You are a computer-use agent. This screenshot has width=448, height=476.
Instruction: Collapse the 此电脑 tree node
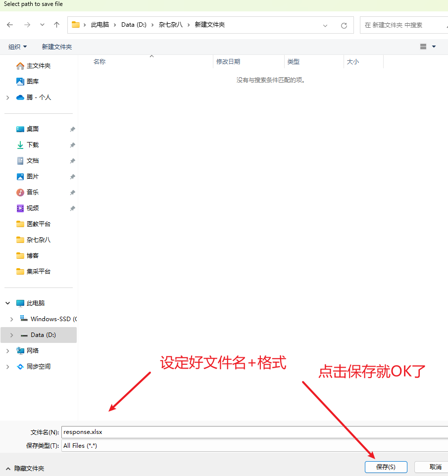[8, 303]
